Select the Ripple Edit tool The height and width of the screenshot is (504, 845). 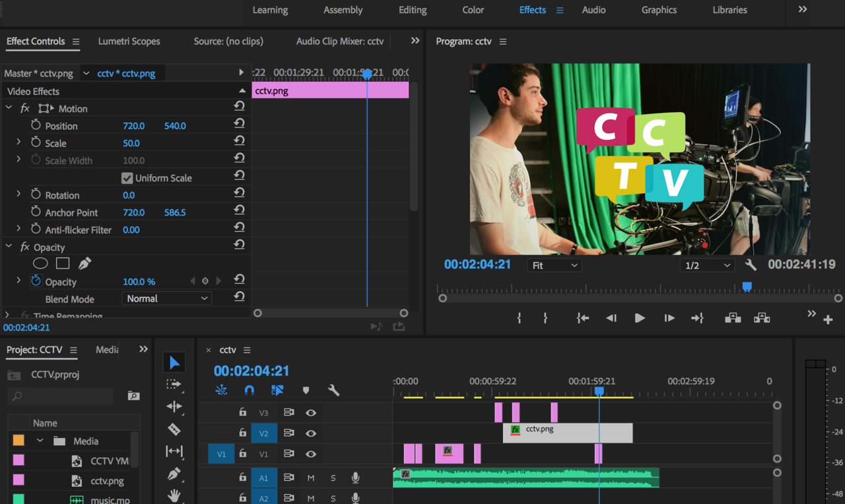(174, 407)
